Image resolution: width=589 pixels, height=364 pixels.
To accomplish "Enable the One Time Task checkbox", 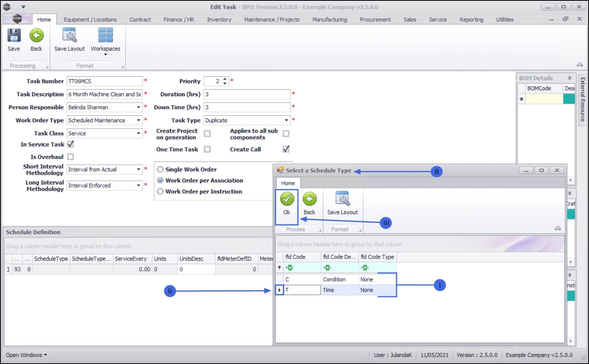I will pos(207,149).
